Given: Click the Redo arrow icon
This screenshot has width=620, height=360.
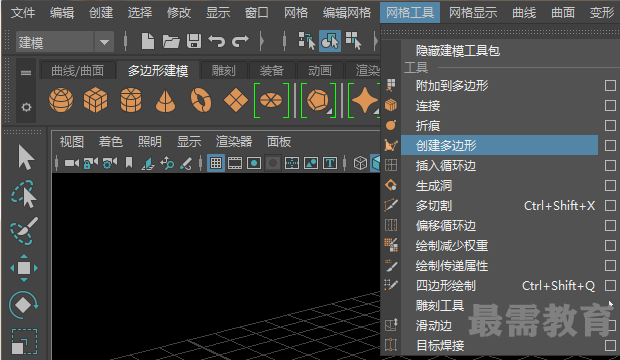Looking at the screenshot, I should coord(240,41).
